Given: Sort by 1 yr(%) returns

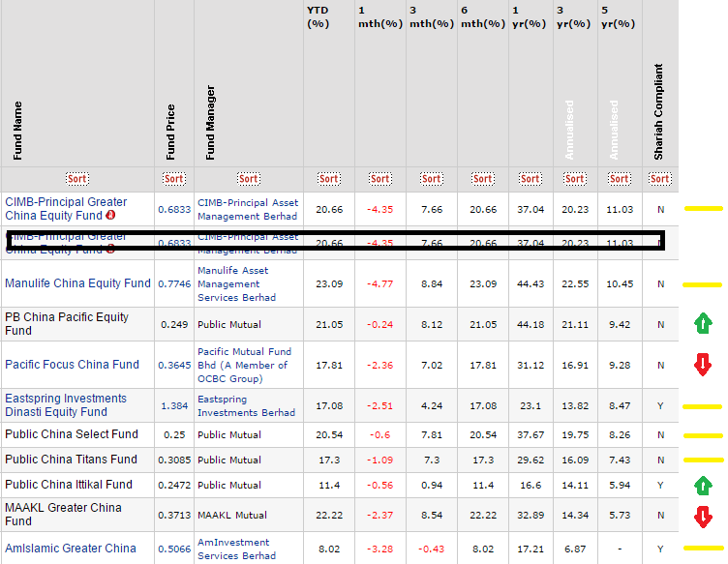Looking at the screenshot, I should [x=531, y=179].
